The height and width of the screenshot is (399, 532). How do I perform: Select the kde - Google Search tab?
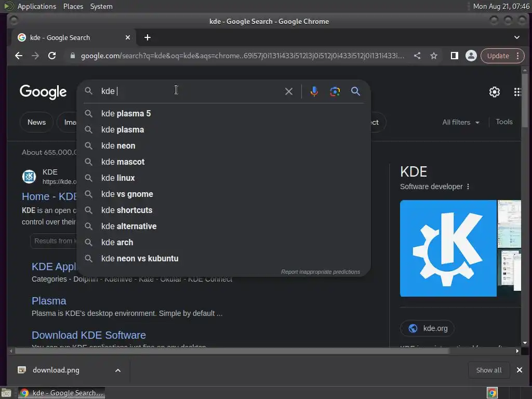pyautogui.click(x=74, y=37)
